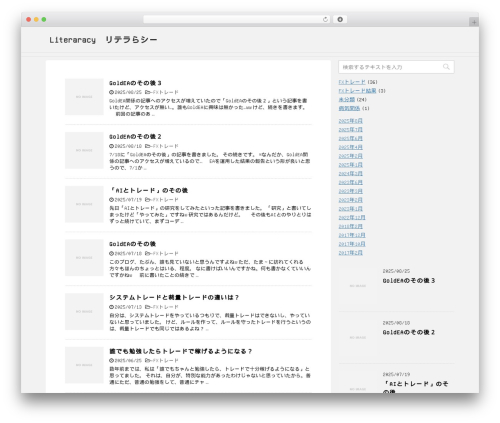Open the sidebar FXトレード category link
The width and height of the screenshot is (500, 423).
(352, 82)
